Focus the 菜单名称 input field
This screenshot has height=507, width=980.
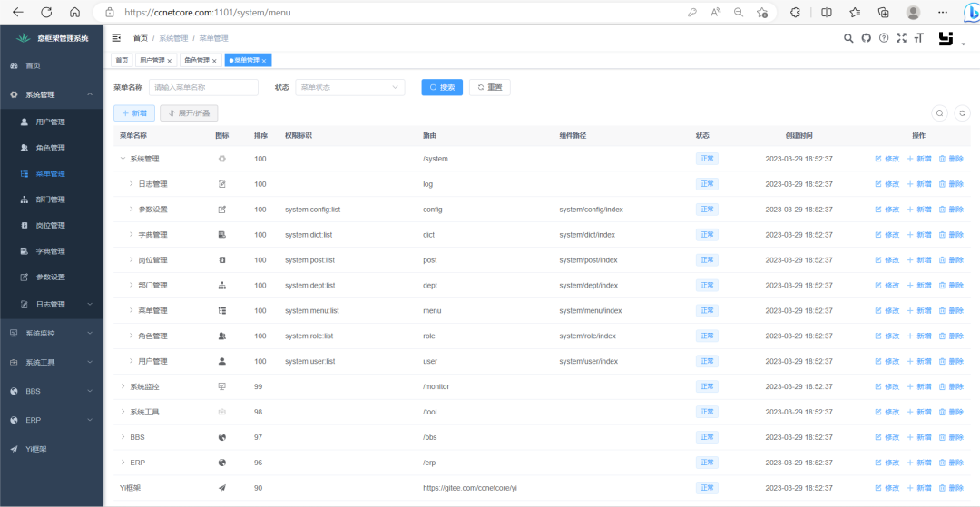tap(203, 87)
